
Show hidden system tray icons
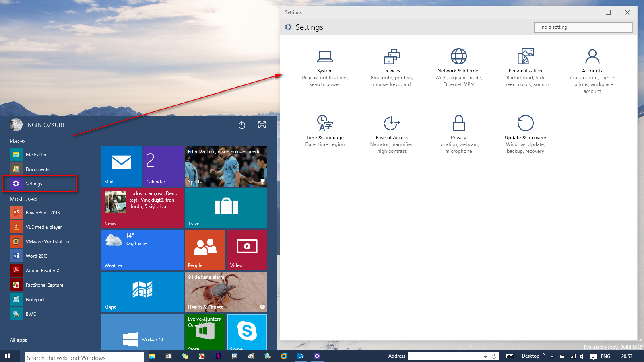point(552,356)
